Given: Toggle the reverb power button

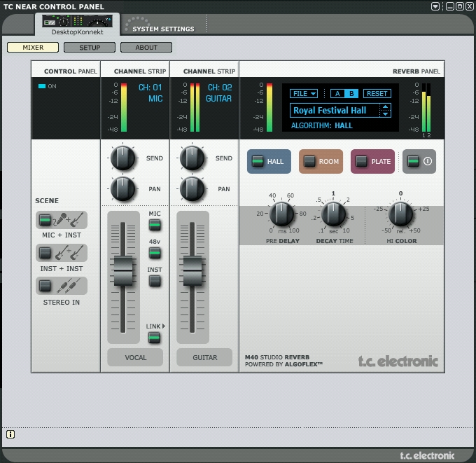Looking at the screenshot, I should [x=419, y=161].
